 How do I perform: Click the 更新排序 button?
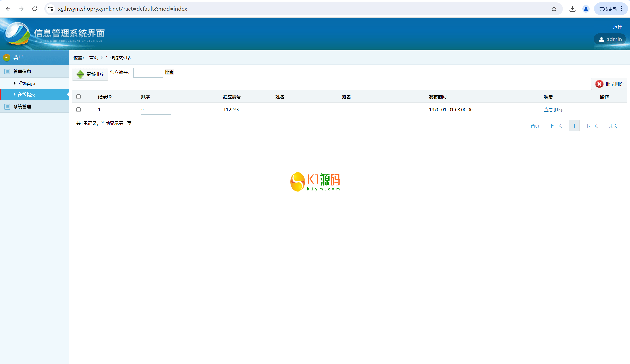click(90, 74)
